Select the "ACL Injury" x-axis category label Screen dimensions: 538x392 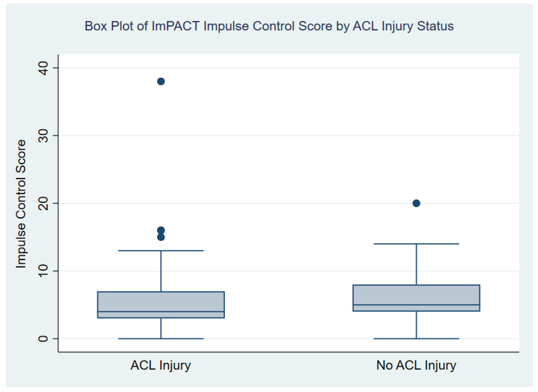click(161, 365)
